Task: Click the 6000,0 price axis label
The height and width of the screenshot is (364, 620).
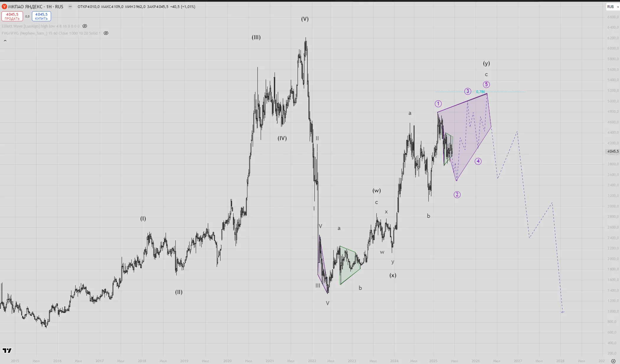Action: click(613, 48)
